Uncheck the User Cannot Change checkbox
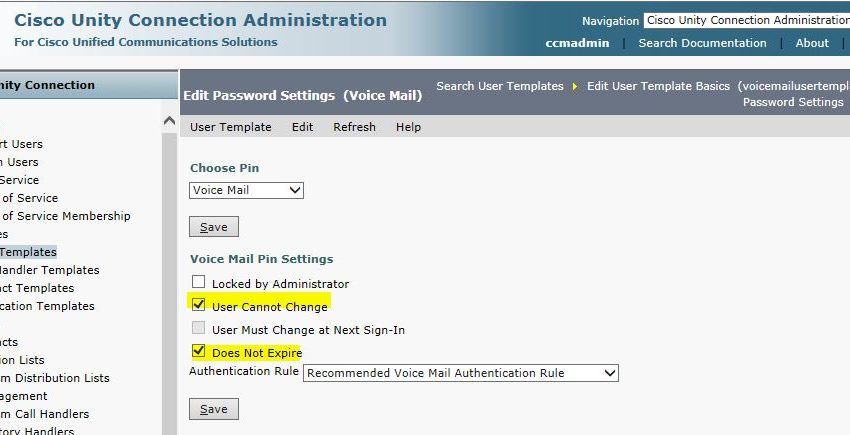850x435 pixels. click(198, 305)
